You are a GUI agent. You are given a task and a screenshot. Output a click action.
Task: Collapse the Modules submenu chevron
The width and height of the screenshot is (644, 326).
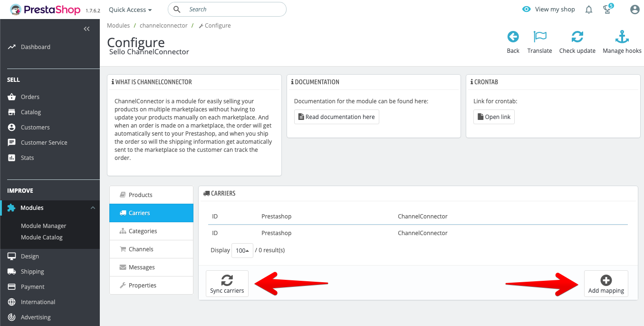[x=93, y=208]
